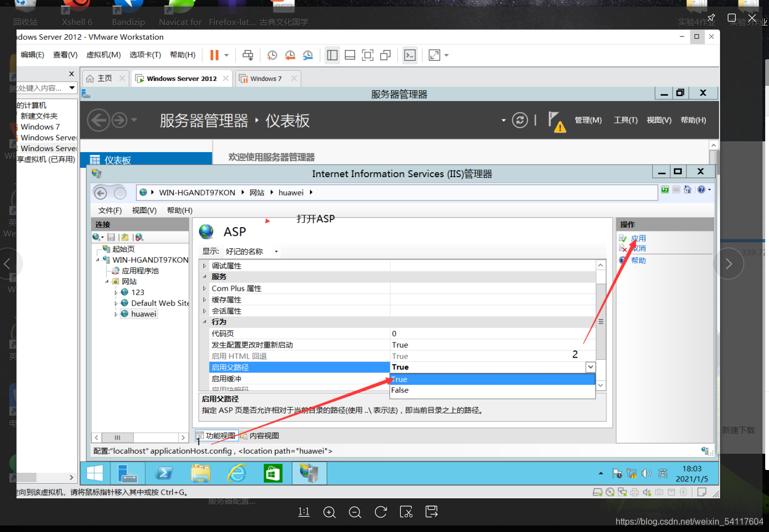Open the Store icon on guest taskbar
Viewport: 769px width, 532px height.
click(x=272, y=473)
